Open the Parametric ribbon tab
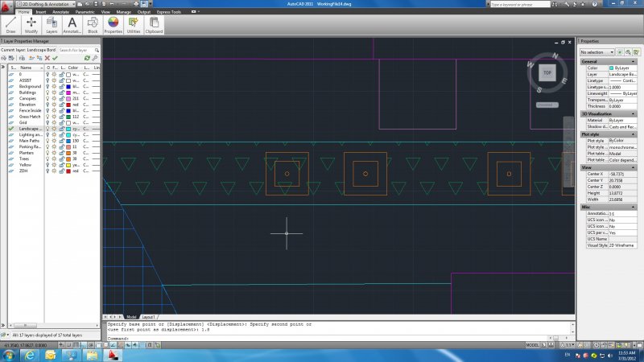Image resolution: width=644 pixels, height=362 pixels. [85, 12]
